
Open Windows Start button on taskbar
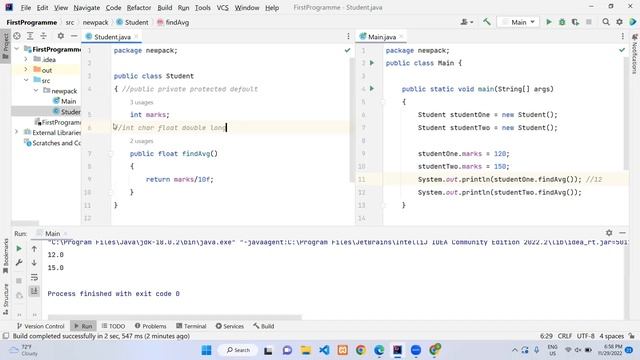(x=207, y=350)
